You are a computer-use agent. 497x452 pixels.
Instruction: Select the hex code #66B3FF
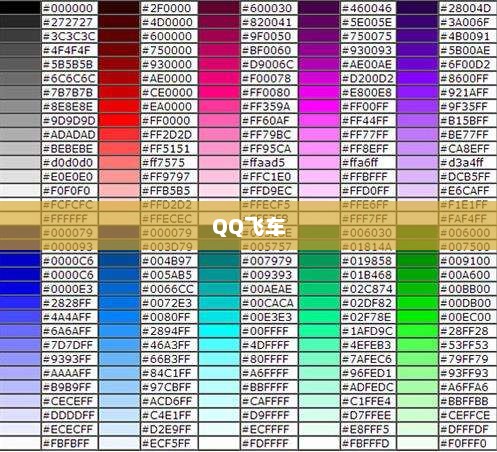click(x=167, y=359)
